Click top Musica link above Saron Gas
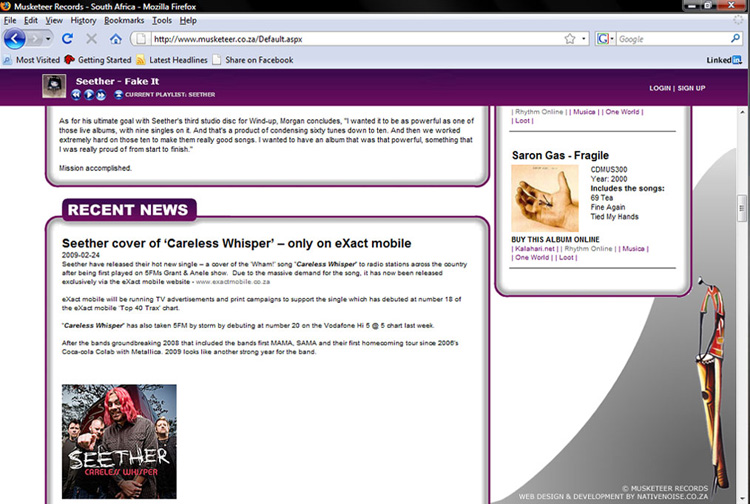This screenshot has width=750, height=504. [584, 112]
